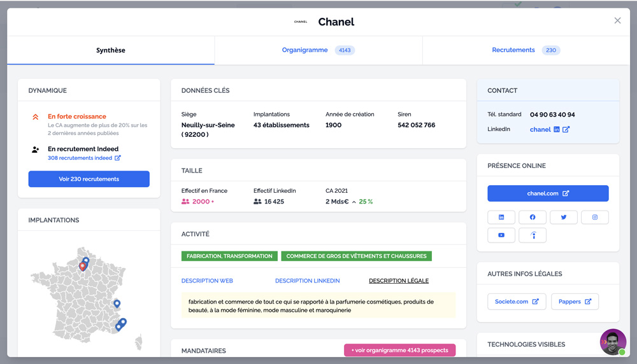Click the Chanel logo in the header
Screen dimensions: 637x364
pyautogui.click(x=301, y=22)
